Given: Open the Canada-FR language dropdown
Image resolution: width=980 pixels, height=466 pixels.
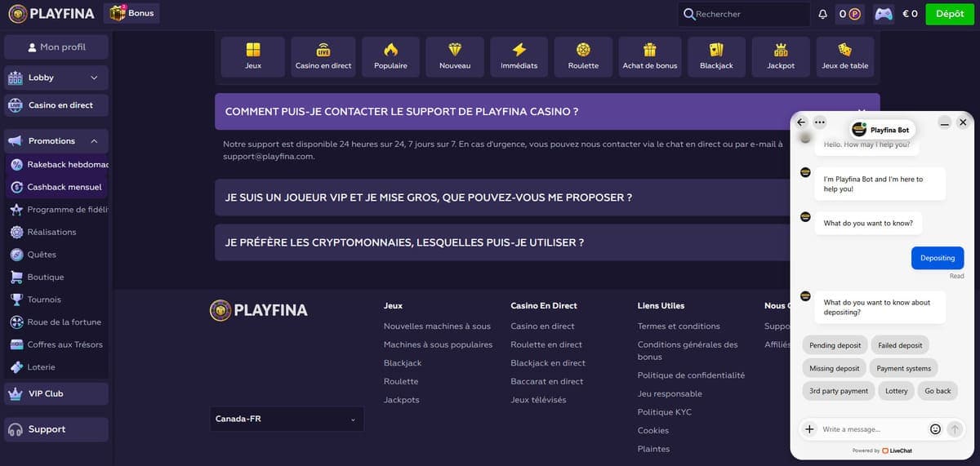Looking at the screenshot, I should click(x=287, y=419).
